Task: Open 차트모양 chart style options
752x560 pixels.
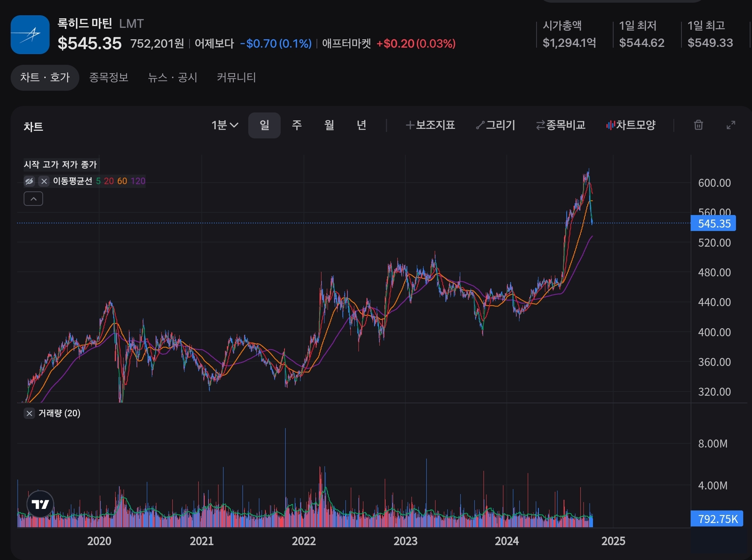Action: point(631,125)
